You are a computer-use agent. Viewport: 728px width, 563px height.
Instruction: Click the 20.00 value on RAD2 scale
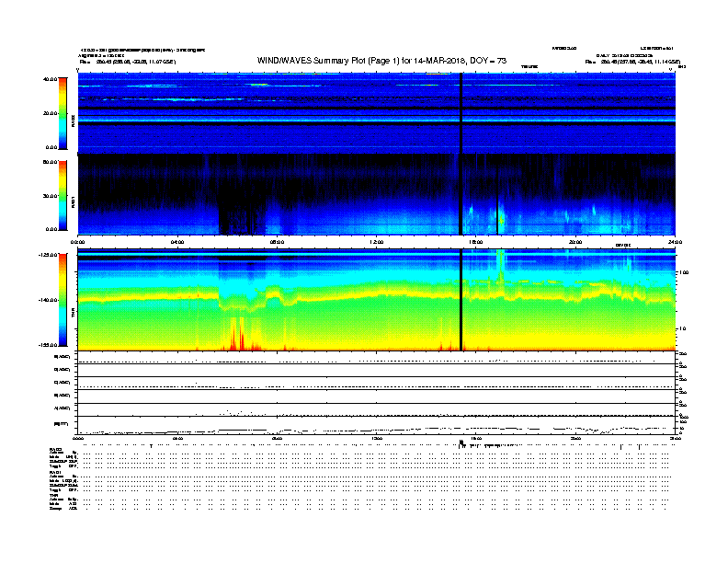[x=50, y=113]
